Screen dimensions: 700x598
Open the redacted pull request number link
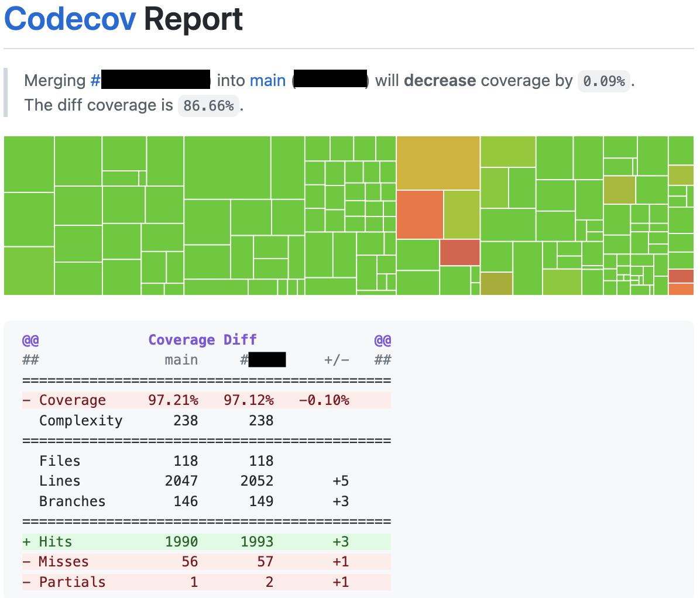[x=150, y=80]
